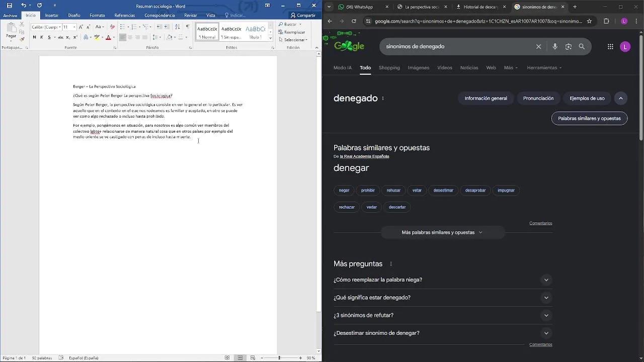This screenshot has height=362, width=644.
Task: Open the Referencias ribbon tab
Action: [x=124, y=16]
